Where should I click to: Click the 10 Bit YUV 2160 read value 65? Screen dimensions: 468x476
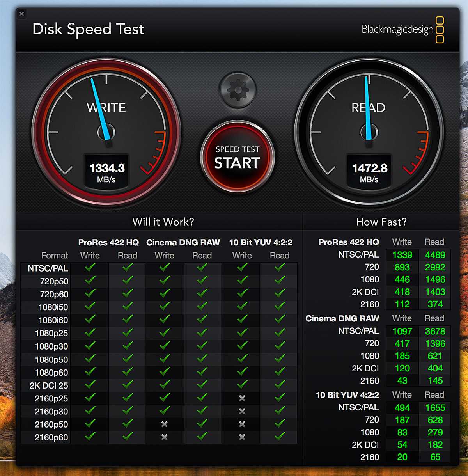(435, 457)
